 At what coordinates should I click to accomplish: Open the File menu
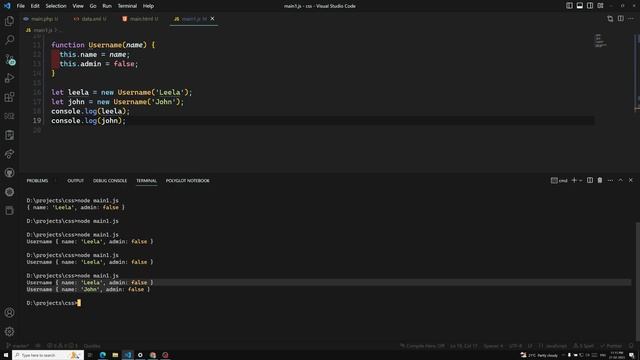point(20,6)
